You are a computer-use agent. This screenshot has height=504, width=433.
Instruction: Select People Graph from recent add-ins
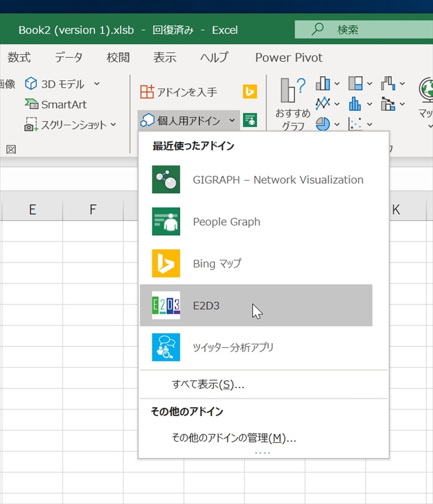pos(256,221)
